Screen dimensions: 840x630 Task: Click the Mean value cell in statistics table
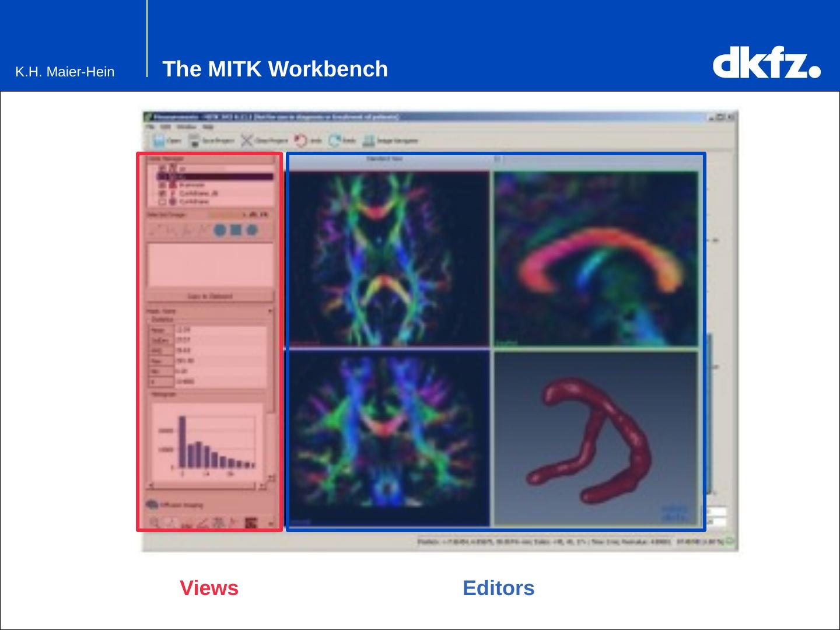[x=220, y=330]
